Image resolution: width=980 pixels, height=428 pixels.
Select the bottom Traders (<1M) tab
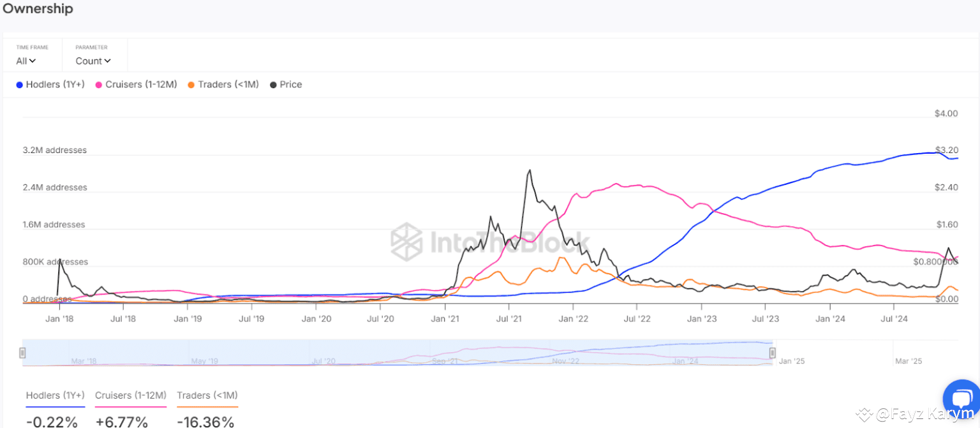(207, 396)
